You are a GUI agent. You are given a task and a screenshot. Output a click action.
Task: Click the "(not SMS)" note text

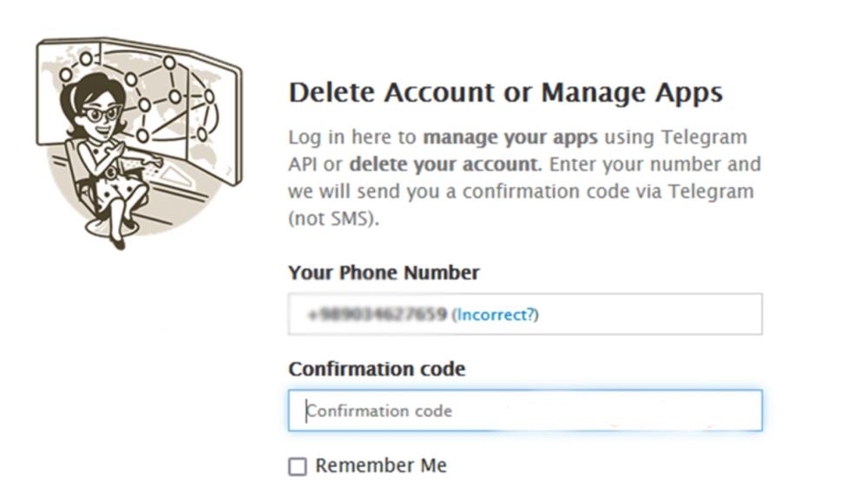[334, 219]
